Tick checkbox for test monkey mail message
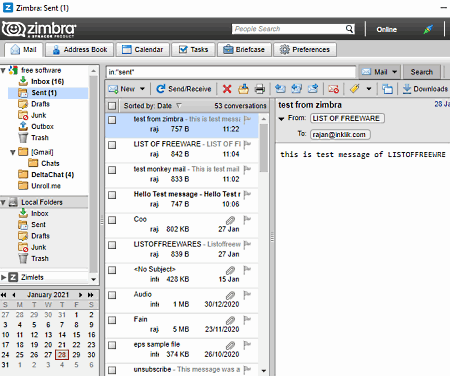The height and width of the screenshot is (376, 450). [x=112, y=170]
